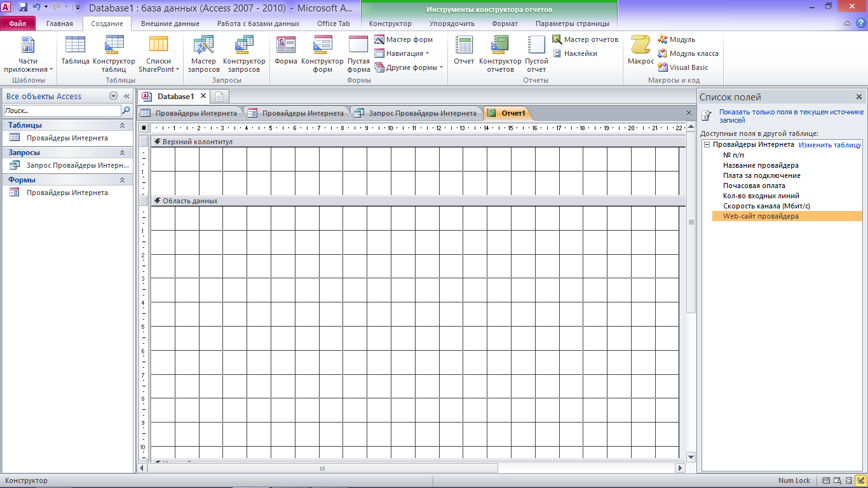
Task: Switch to design view status bar icon
Action: pyautogui.click(x=860, y=480)
